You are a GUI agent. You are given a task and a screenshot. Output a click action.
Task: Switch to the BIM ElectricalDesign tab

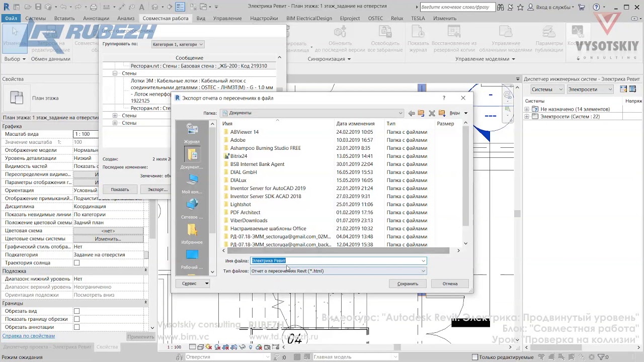309,18
